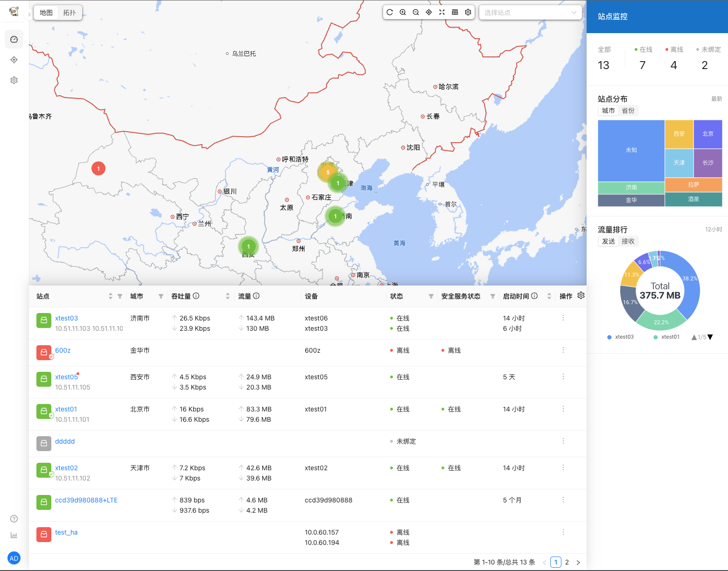Open the 选择站点 site dropdown
This screenshot has width=728, height=571.
[x=531, y=13]
